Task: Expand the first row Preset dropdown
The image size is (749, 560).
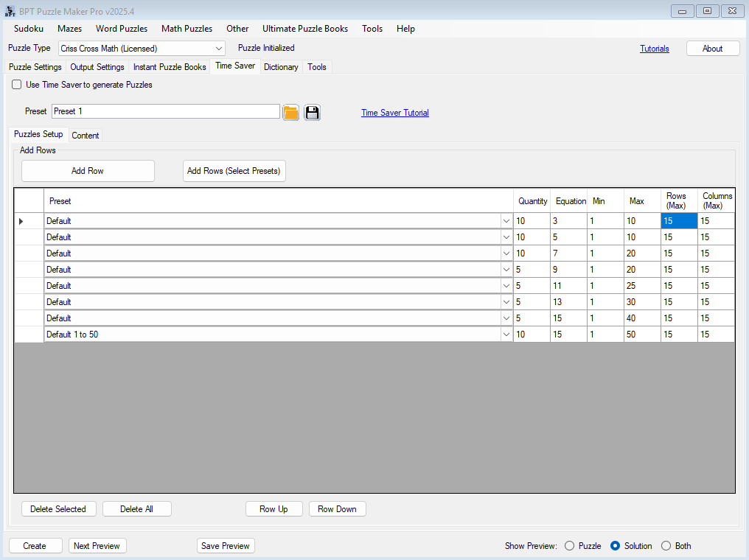Action: [506, 221]
